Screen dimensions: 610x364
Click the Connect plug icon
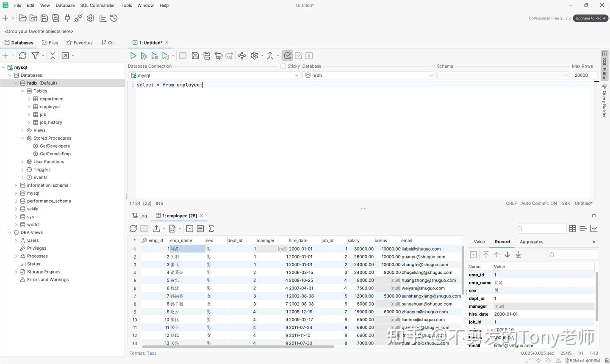[x=67, y=18]
